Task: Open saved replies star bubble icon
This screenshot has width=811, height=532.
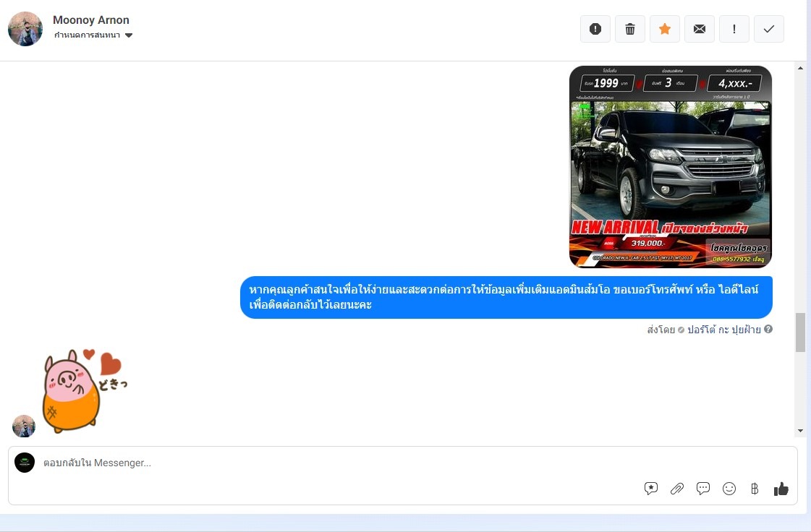Action: [x=650, y=489]
